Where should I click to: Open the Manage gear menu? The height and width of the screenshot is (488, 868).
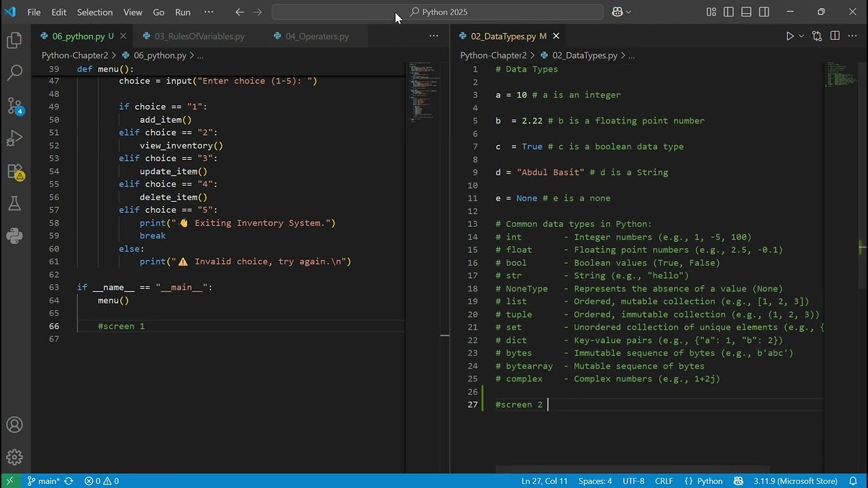[x=14, y=457]
